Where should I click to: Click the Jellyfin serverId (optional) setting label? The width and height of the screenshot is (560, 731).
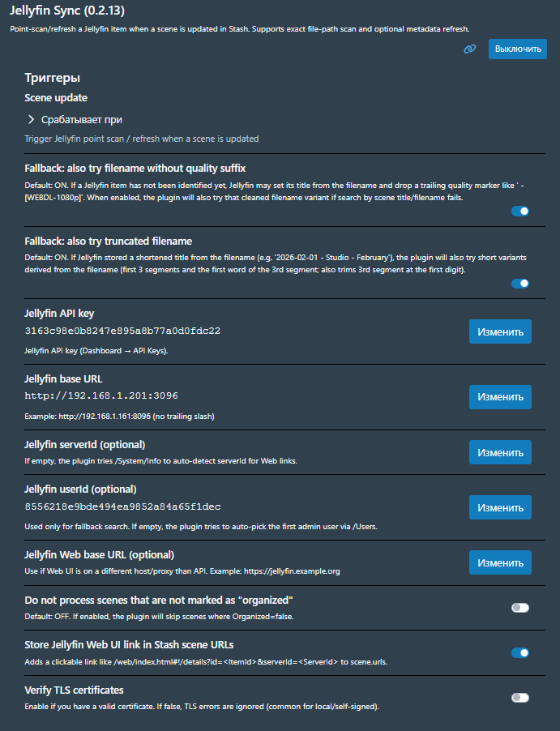pos(85,444)
